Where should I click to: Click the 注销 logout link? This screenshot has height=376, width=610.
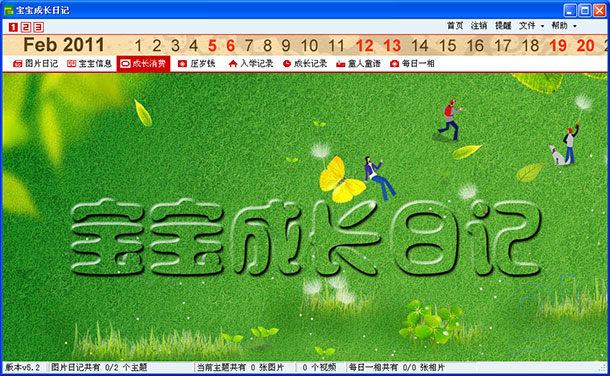[479, 26]
